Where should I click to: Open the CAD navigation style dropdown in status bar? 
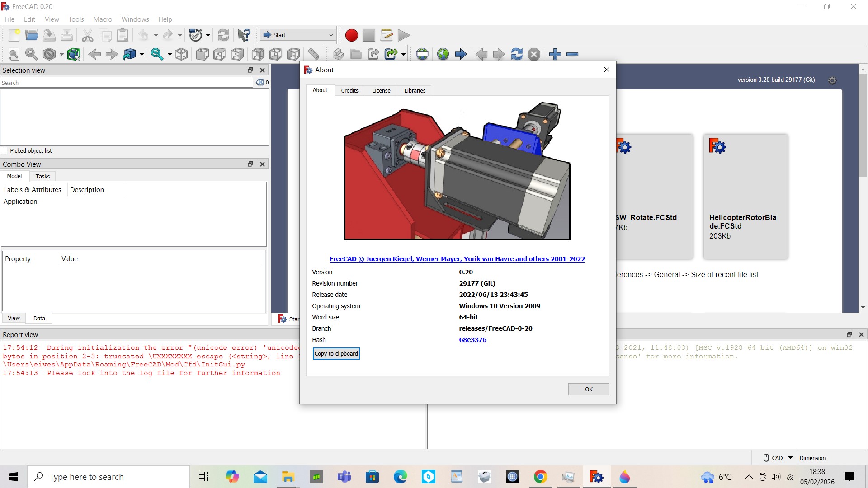(790, 458)
